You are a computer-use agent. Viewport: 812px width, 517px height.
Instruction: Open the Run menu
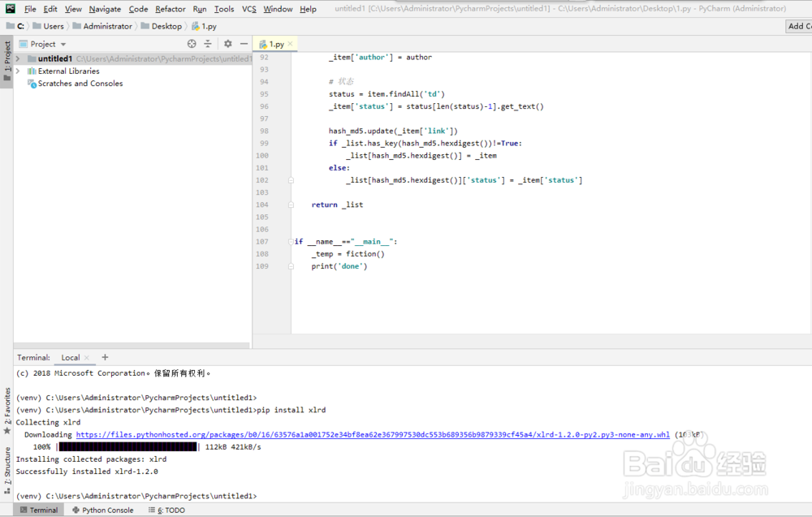click(200, 9)
